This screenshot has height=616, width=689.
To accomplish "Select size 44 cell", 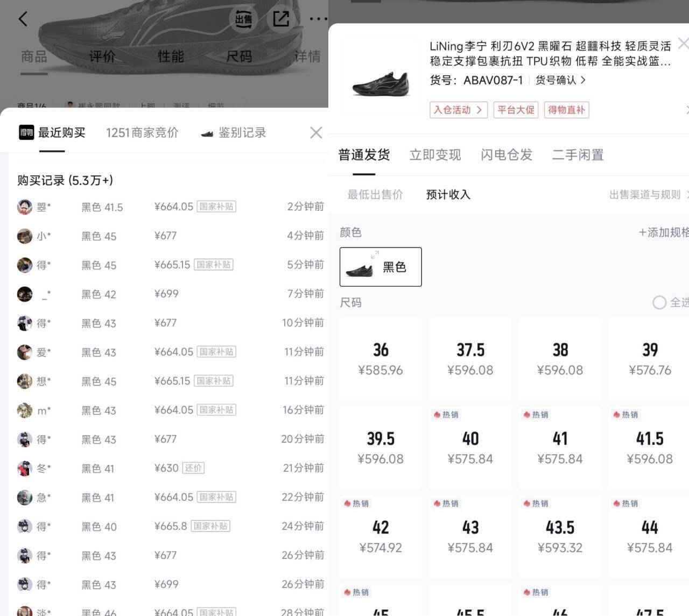I will click(649, 536).
